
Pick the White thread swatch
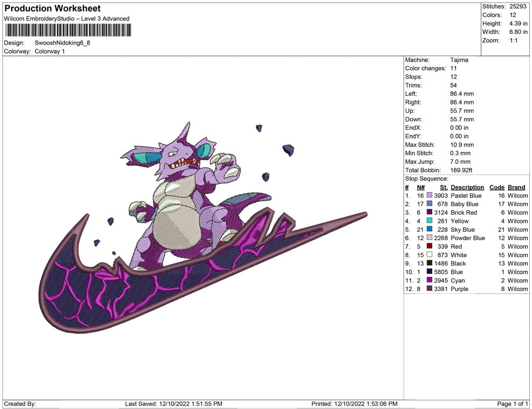429,255
